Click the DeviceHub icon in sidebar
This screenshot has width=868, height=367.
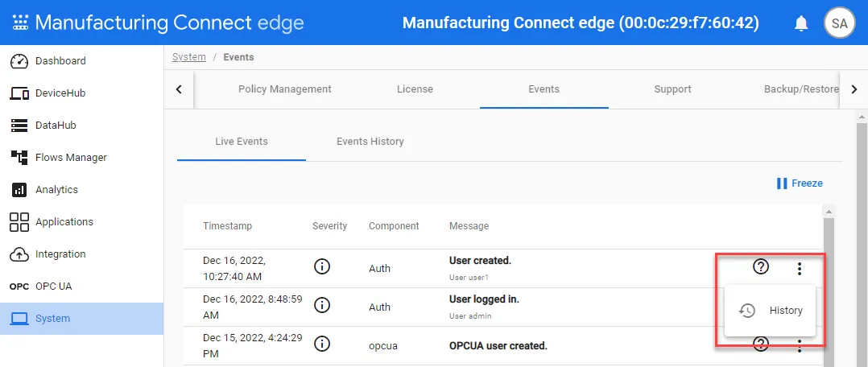(19, 93)
